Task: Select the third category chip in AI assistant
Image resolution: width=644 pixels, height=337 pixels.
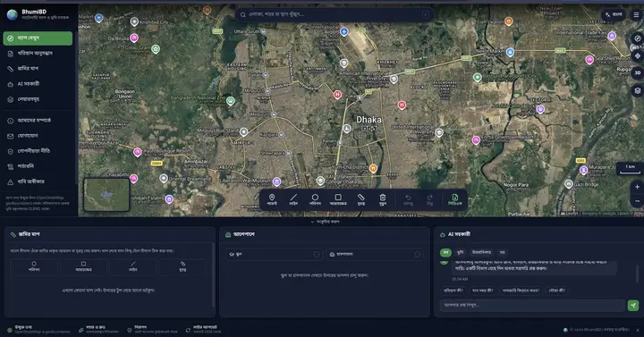Action: point(481,252)
